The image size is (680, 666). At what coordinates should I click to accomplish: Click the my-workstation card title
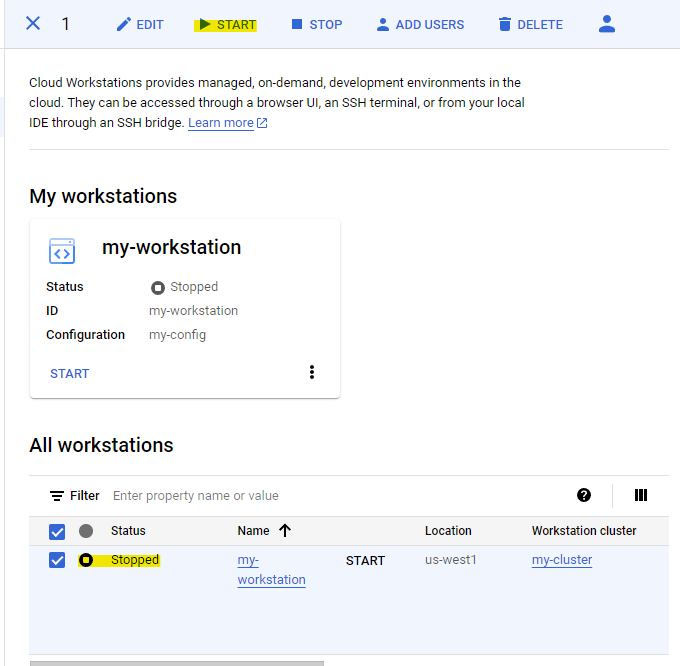click(x=171, y=247)
